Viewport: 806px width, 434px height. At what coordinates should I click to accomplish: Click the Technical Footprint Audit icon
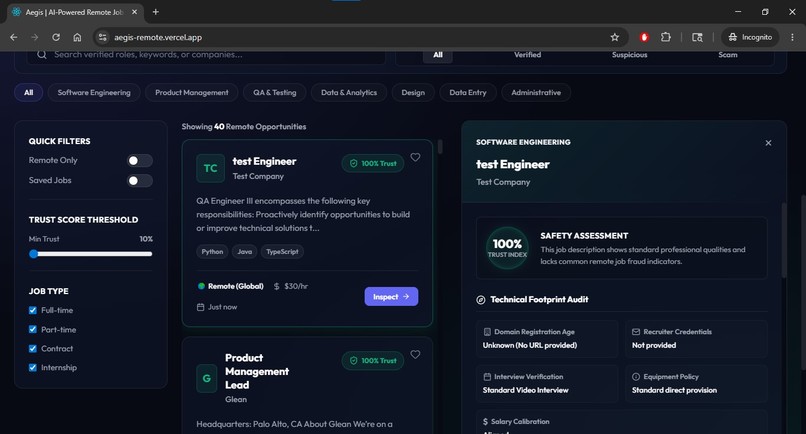(481, 300)
